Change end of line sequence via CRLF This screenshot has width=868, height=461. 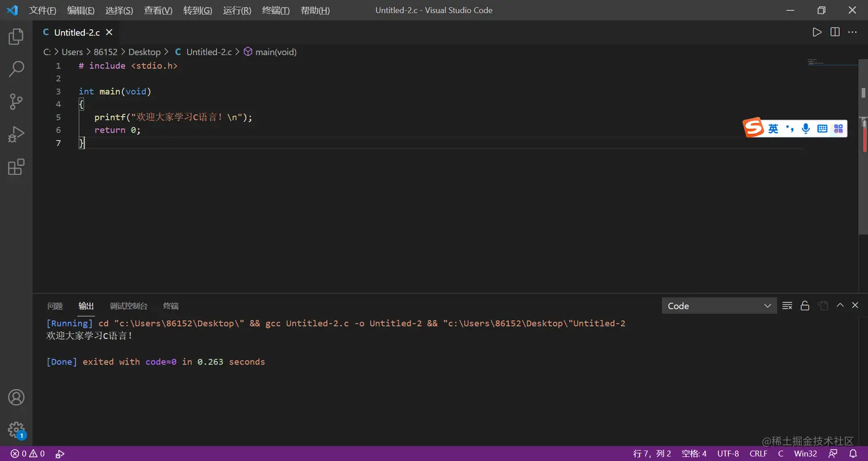tap(758, 454)
